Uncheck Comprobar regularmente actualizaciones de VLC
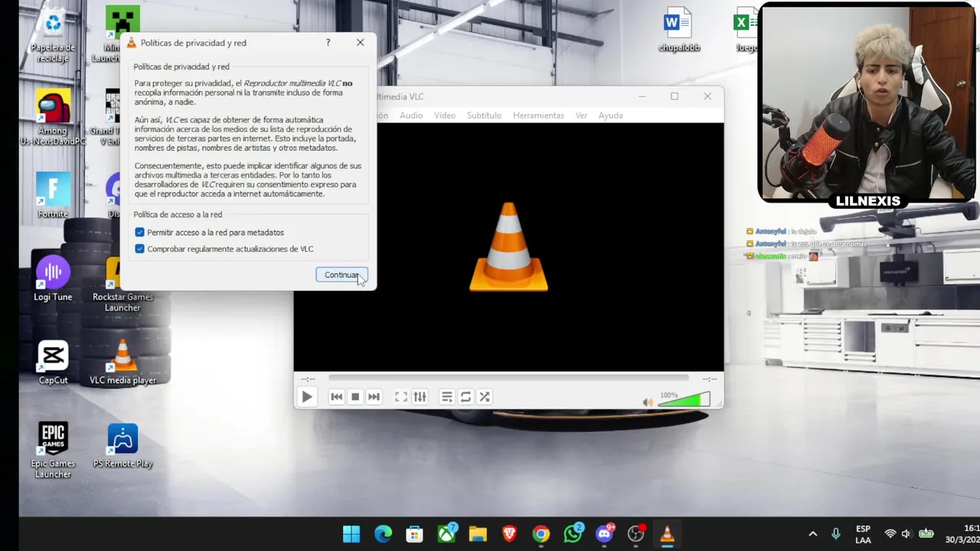Image resolution: width=980 pixels, height=551 pixels. pyautogui.click(x=139, y=249)
